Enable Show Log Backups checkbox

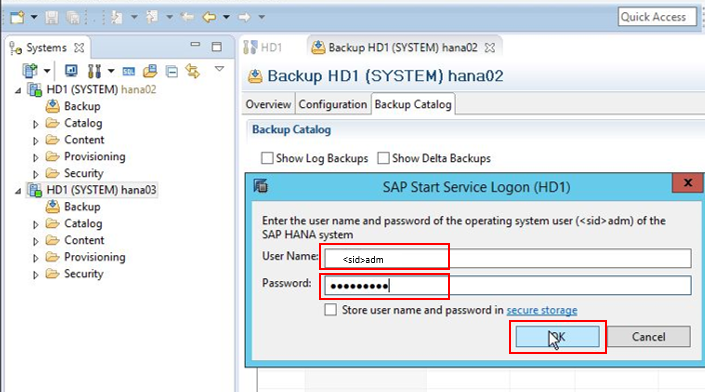tap(267, 158)
